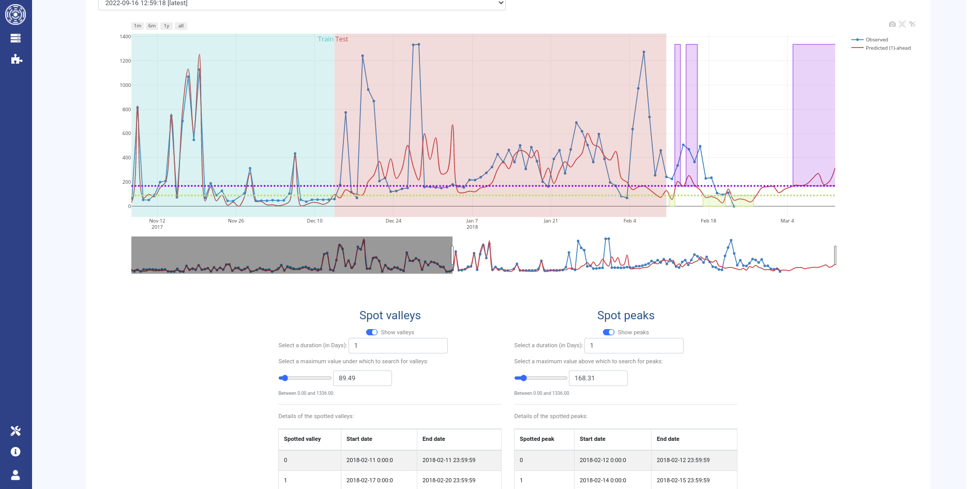Download plot as image with camera icon
Screen dimensions: 980x489
coord(892,24)
